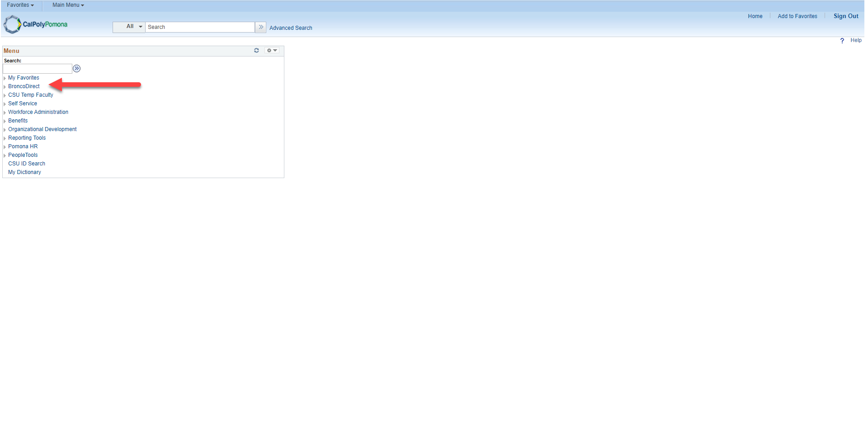
Task: Open Help via the question mark icon
Action: (842, 40)
